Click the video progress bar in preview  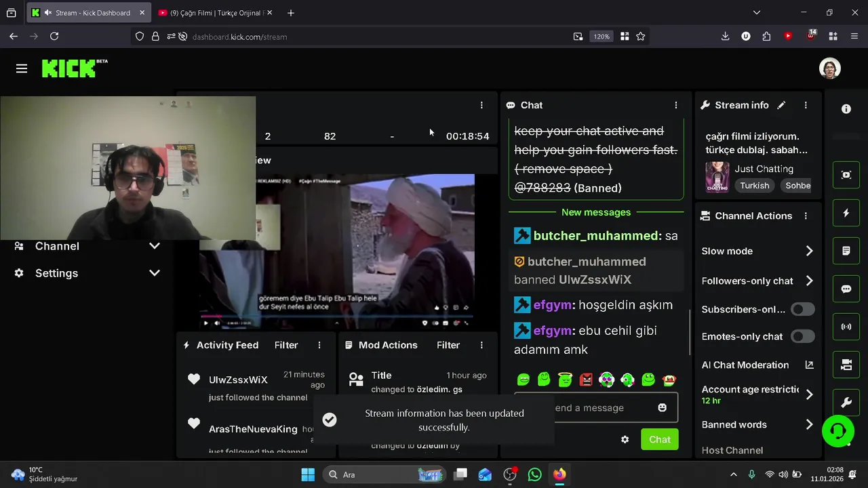pos(337,316)
